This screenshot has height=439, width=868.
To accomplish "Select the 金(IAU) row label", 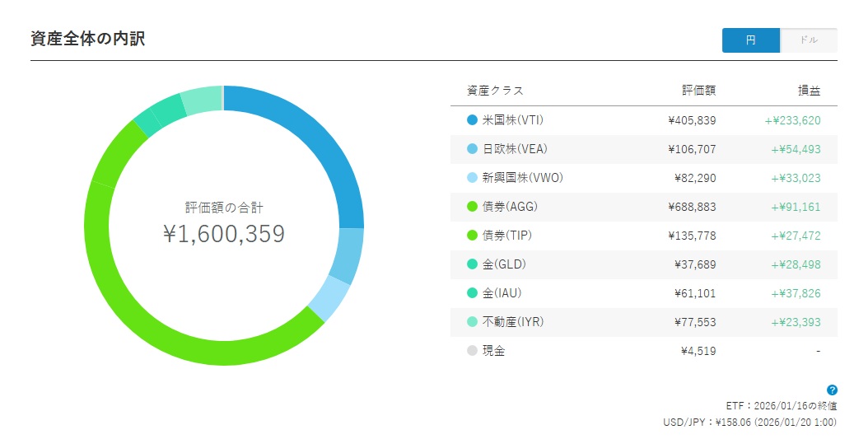I will pyautogui.click(x=502, y=293).
